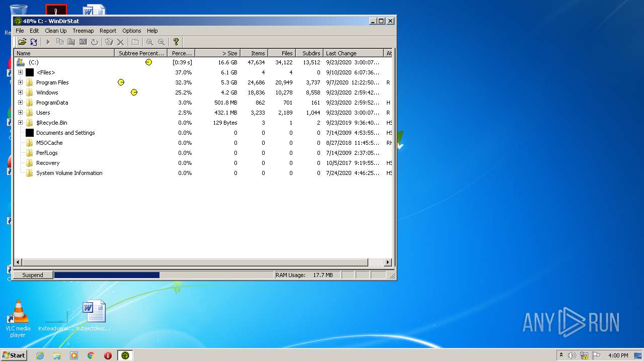Click the pacman scanning indicator on the Windows row
644x362 pixels.
(x=134, y=93)
